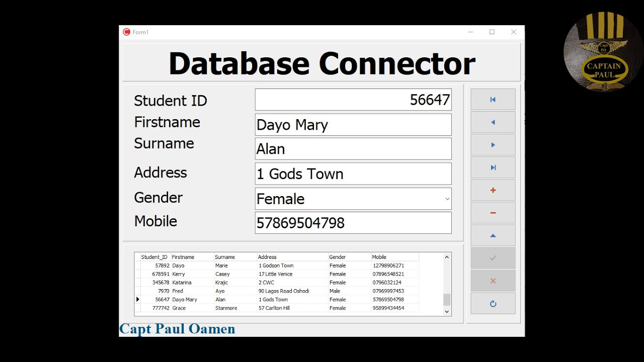Select the mobile cell 95899434454
Screen dimensions: 644x362
395,308
